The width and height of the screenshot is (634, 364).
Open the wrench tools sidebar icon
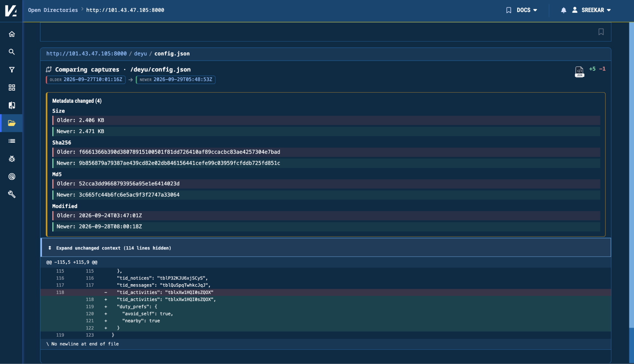12,194
